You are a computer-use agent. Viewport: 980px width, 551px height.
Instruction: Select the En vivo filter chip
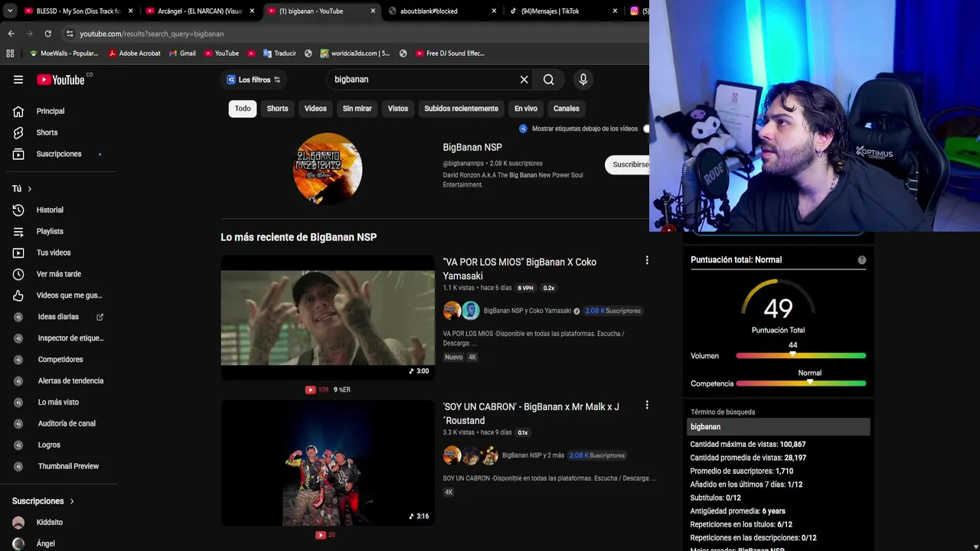pos(525,109)
